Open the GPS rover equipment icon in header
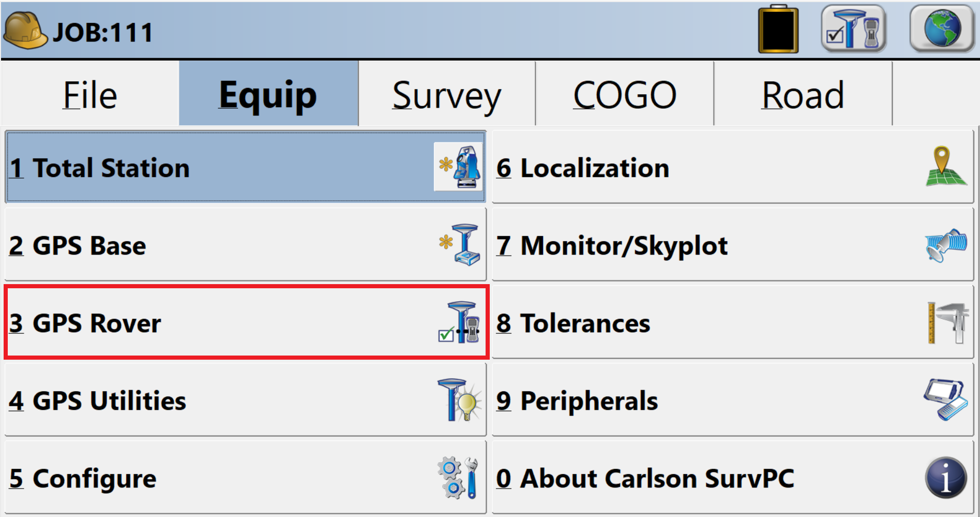Screen dimensions: 980x517 tap(854, 29)
